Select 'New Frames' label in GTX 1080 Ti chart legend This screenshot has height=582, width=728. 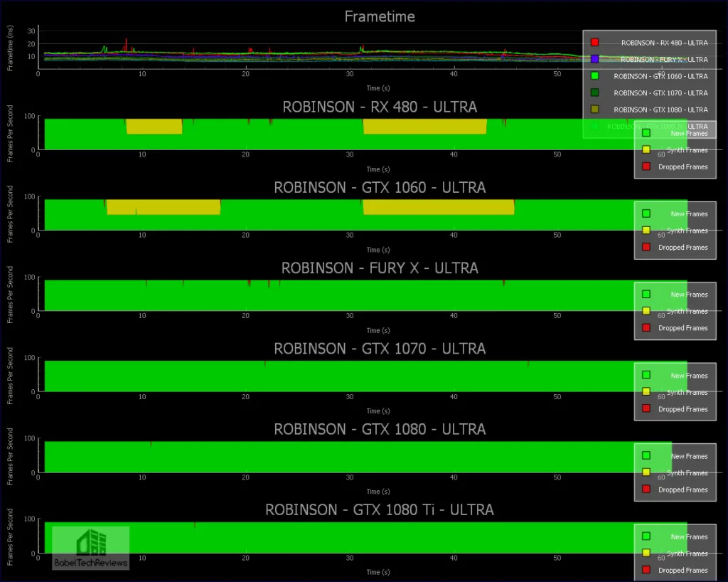[x=689, y=536]
